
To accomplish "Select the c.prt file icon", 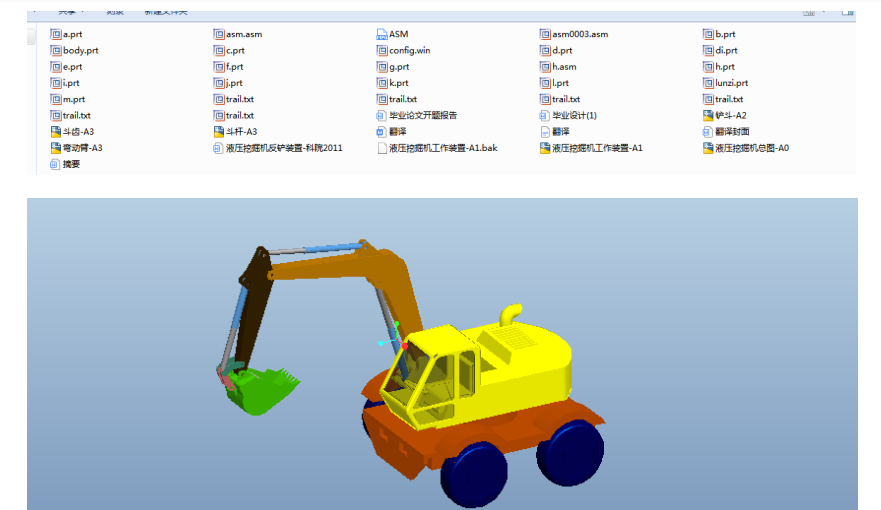I will (219, 51).
